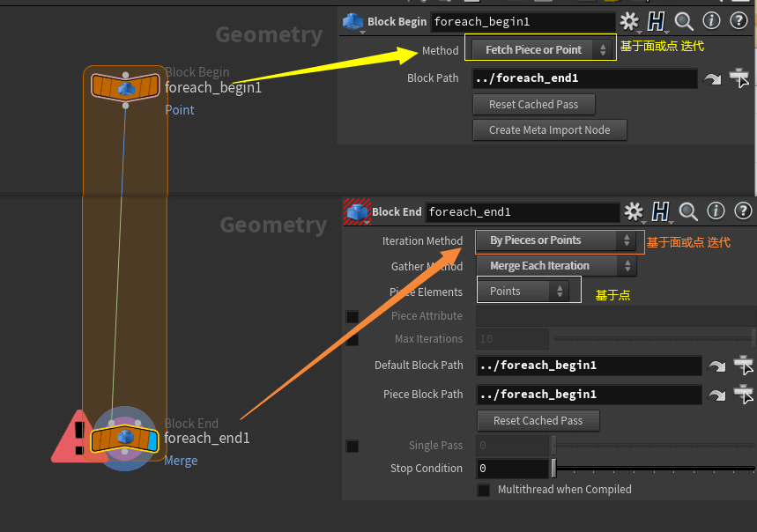757x532 pixels.
Task: Open gear settings menu for foreach_end1
Action: [634, 211]
